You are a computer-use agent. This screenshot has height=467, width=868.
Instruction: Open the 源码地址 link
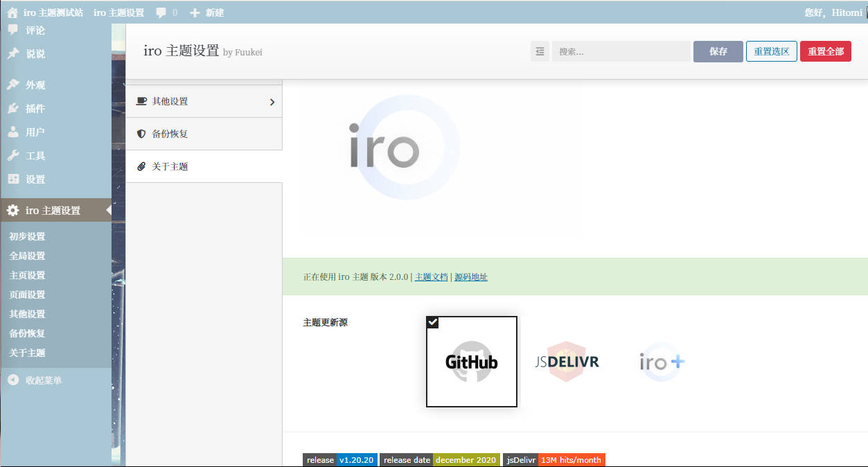pyautogui.click(x=471, y=277)
